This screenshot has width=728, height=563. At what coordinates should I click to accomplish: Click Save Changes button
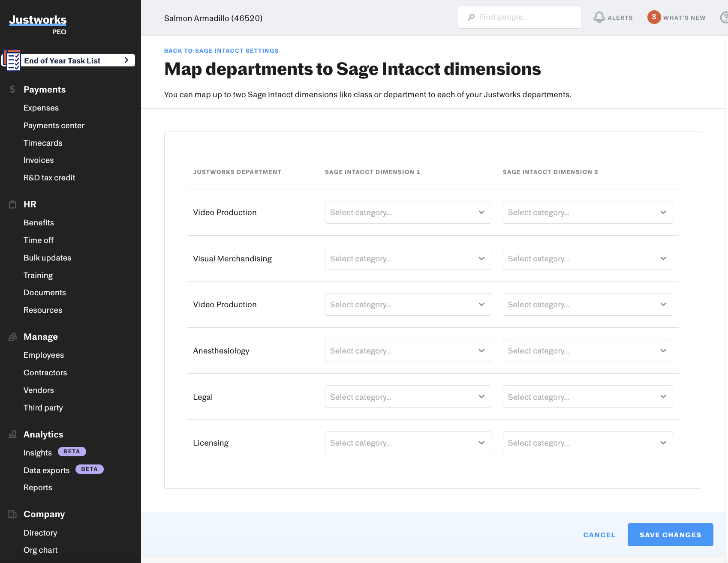[x=671, y=535]
